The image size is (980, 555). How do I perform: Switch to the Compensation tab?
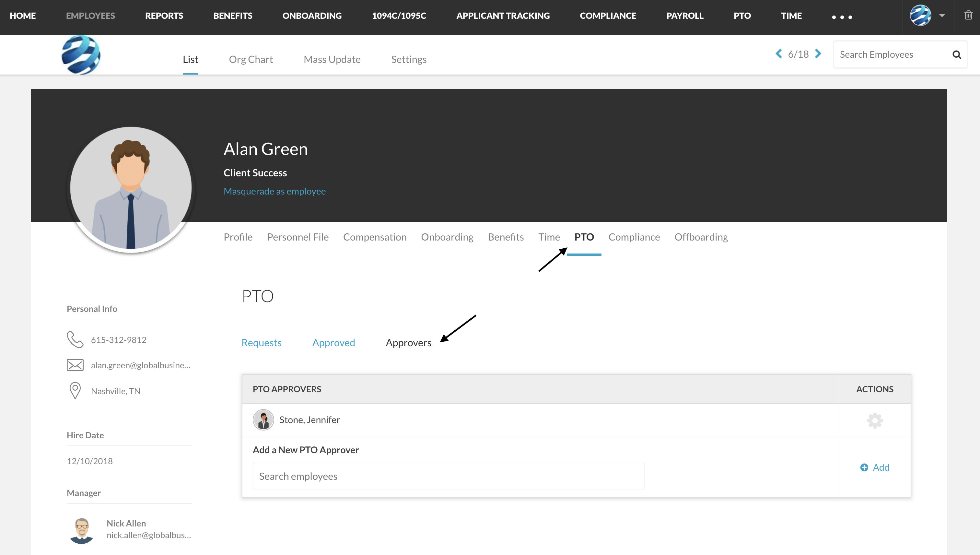coord(375,237)
